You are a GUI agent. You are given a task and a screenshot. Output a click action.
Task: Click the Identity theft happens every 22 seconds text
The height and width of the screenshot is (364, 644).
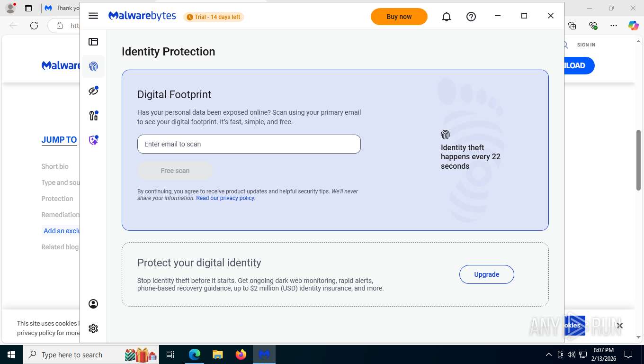coord(471,157)
